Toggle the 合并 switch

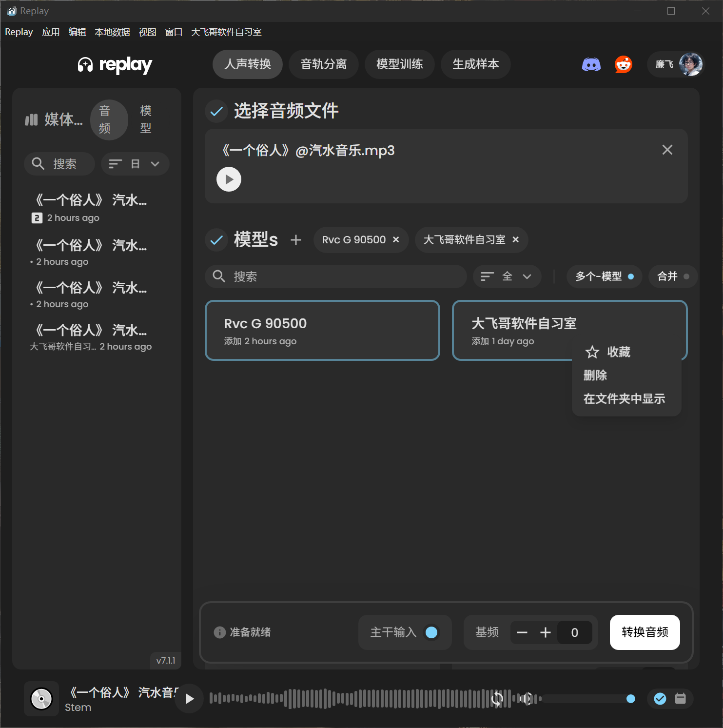click(x=686, y=276)
